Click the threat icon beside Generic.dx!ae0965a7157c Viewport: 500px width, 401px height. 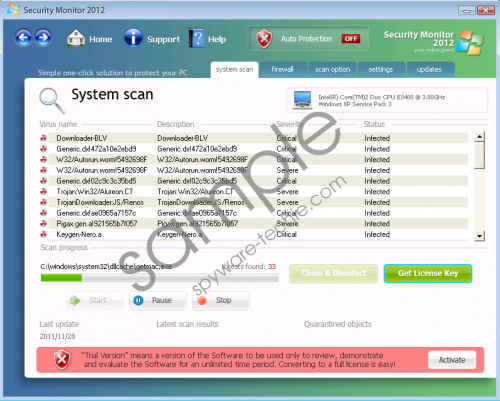43,213
